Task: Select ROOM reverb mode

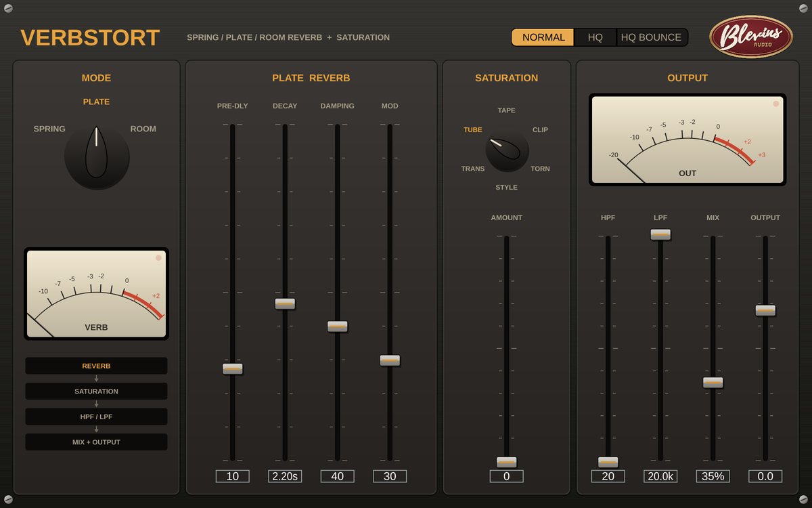Action: click(143, 129)
